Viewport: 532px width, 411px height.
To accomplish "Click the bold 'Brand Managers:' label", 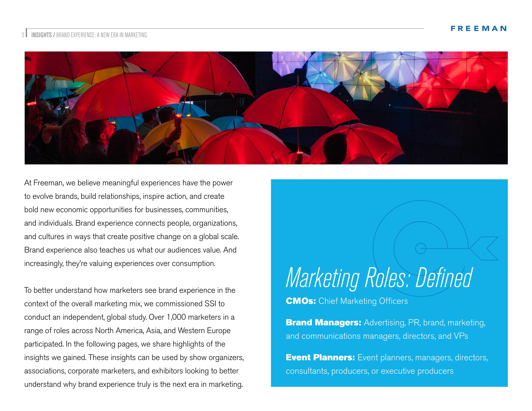I will coord(323,322).
